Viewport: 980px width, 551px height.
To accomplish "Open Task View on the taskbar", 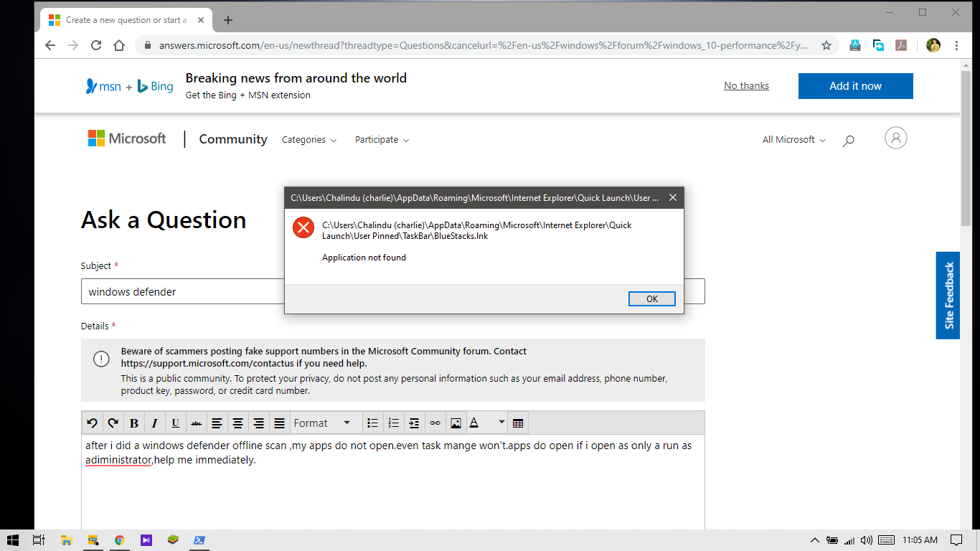I will pos(39,540).
